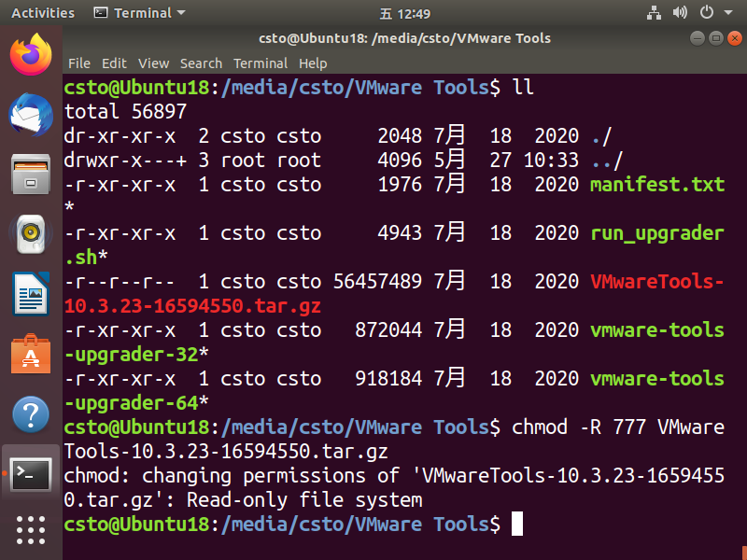747x560 pixels.
Task: Launch Thunderbird mail from the dock
Action: point(31,115)
